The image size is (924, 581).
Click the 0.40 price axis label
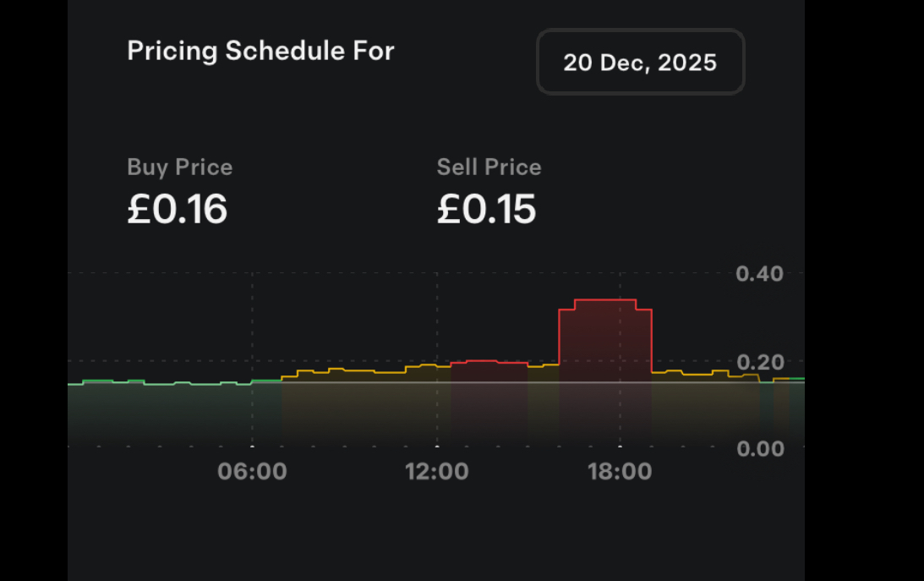tap(759, 274)
